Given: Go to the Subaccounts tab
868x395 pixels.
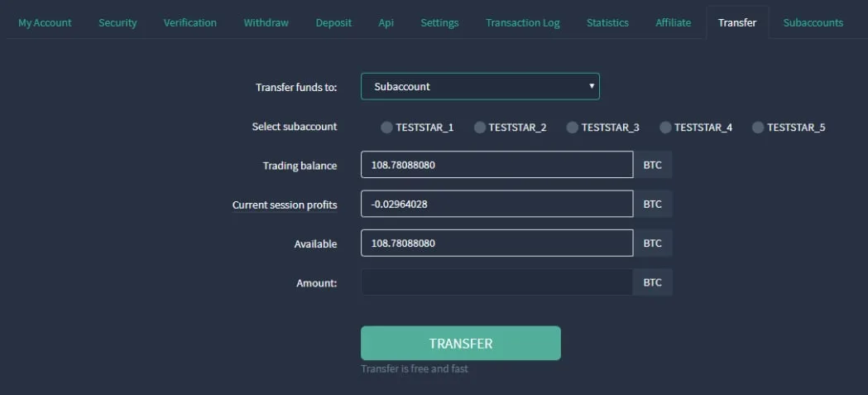Looking at the screenshot, I should pyautogui.click(x=813, y=22).
